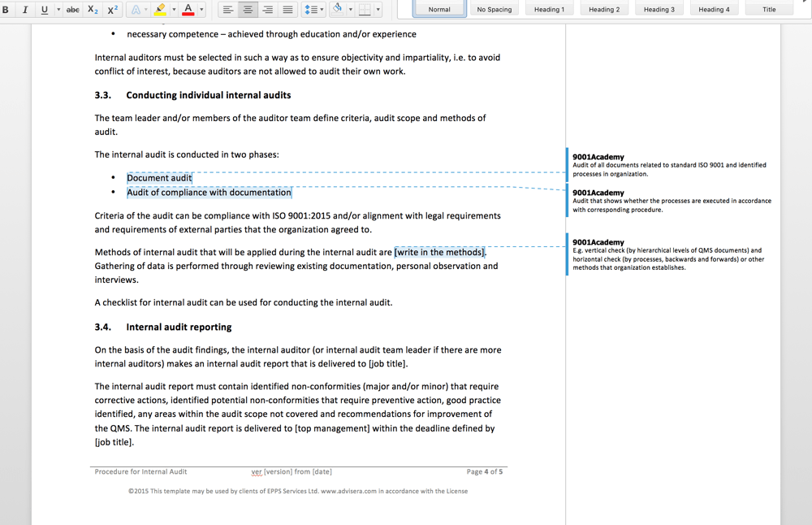Click the 'Document audit' bullet text

pos(159,178)
